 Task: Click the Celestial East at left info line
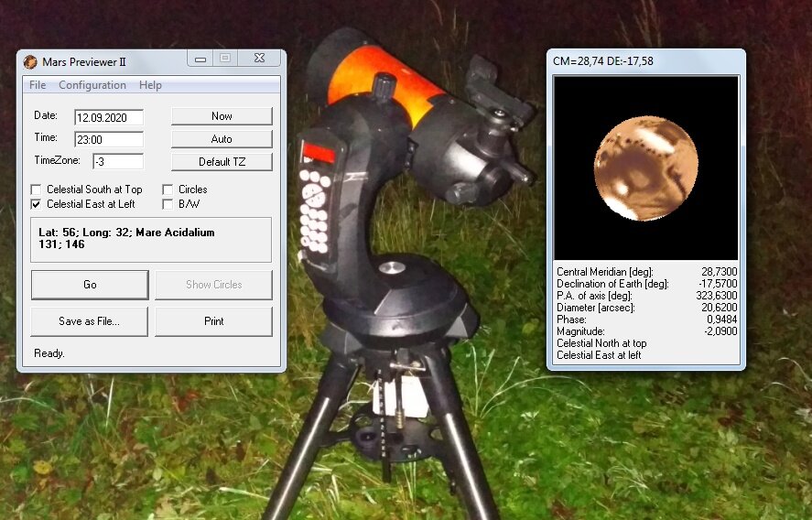pyautogui.click(x=599, y=355)
